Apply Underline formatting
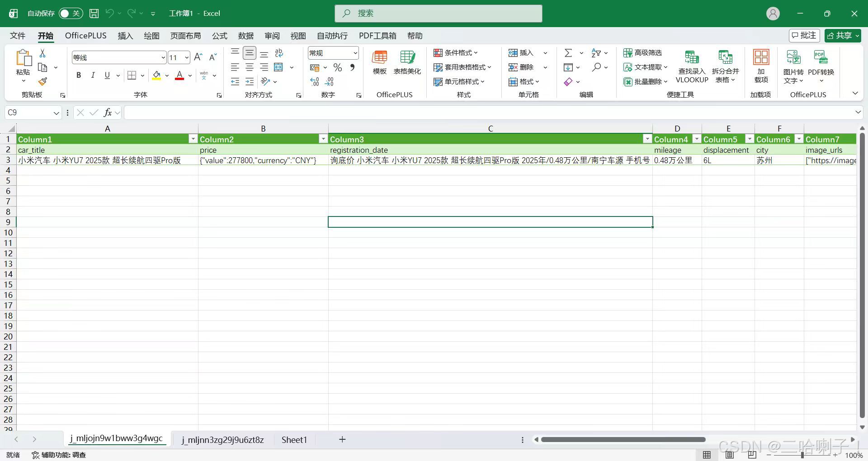Screen dimensions: 868x461 (x=107, y=75)
